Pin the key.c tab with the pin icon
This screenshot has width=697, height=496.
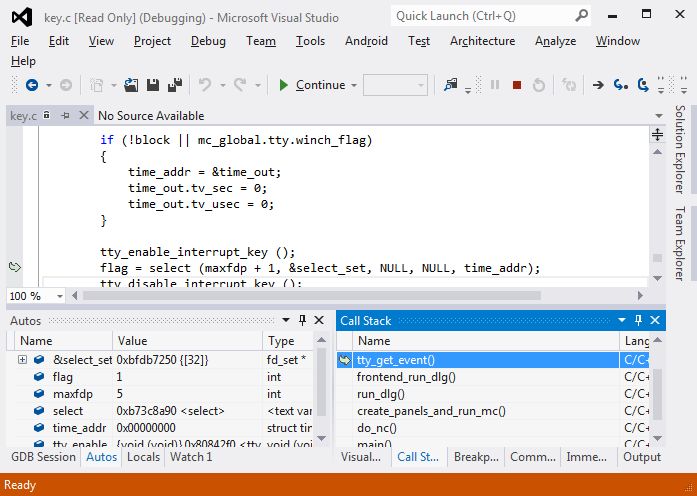click(65, 116)
